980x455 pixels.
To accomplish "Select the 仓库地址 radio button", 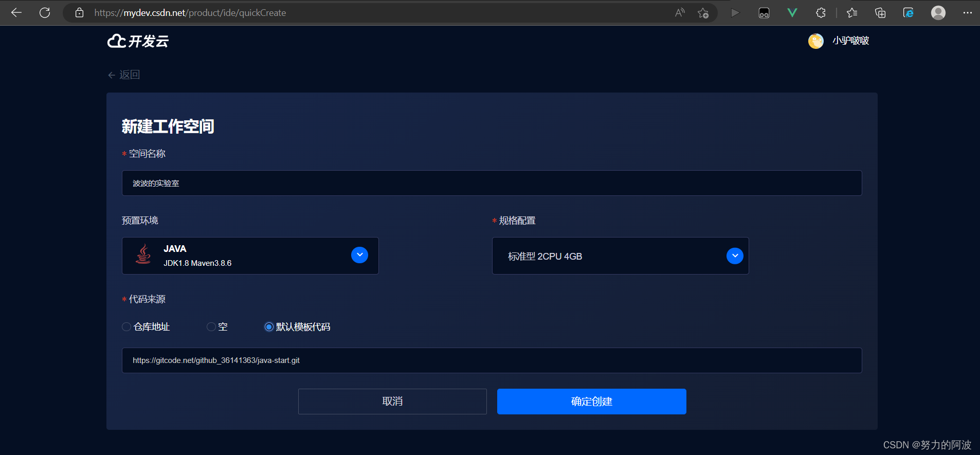I will (x=126, y=327).
